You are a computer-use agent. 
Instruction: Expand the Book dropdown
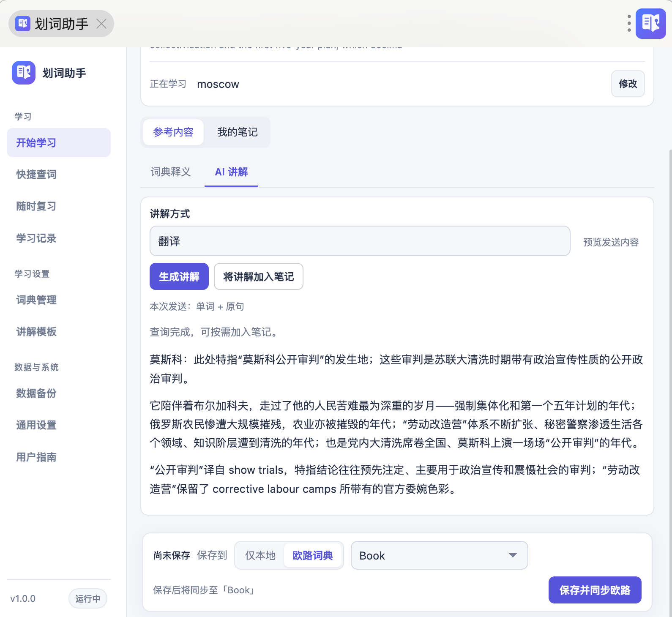pos(440,555)
